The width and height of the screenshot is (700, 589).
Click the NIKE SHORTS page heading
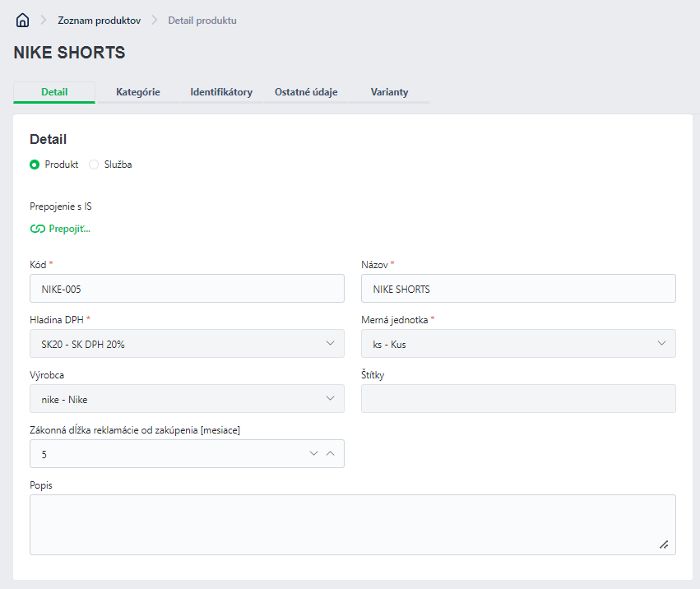coord(70,53)
